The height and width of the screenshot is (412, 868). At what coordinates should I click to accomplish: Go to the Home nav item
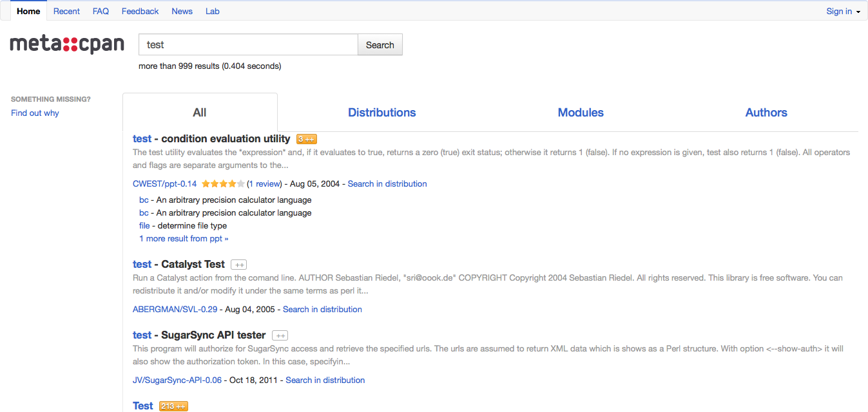point(28,11)
